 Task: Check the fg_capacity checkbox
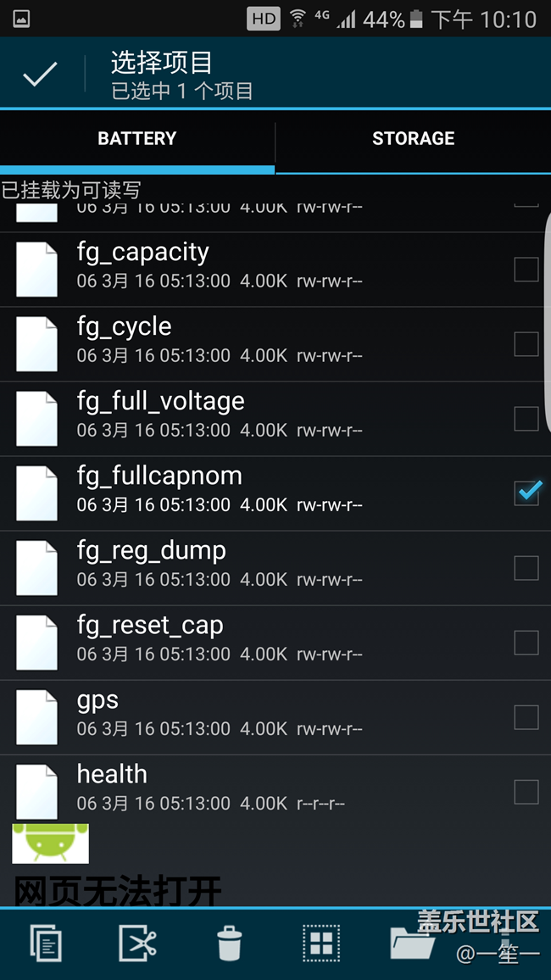point(526,270)
